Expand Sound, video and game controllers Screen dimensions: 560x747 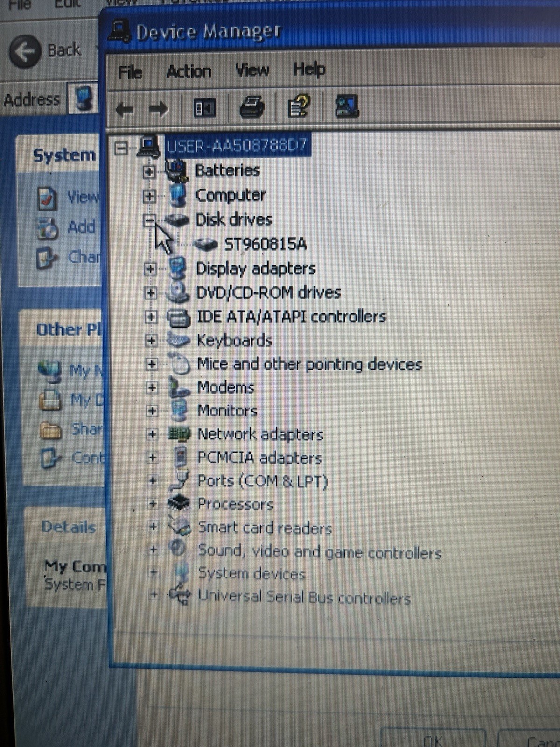tap(153, 550)
